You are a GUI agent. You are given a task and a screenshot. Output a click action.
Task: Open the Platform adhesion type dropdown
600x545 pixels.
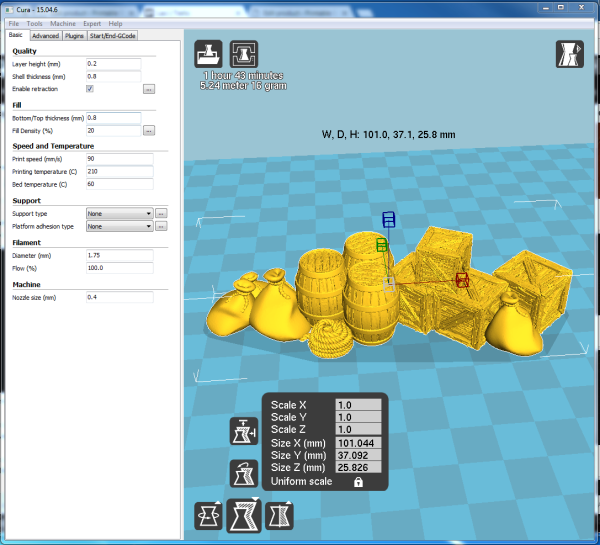coord(119,227)
